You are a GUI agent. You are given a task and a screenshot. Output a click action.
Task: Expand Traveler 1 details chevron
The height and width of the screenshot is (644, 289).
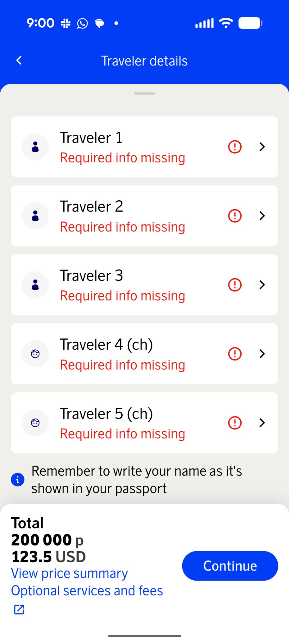(x=262, y=147)
